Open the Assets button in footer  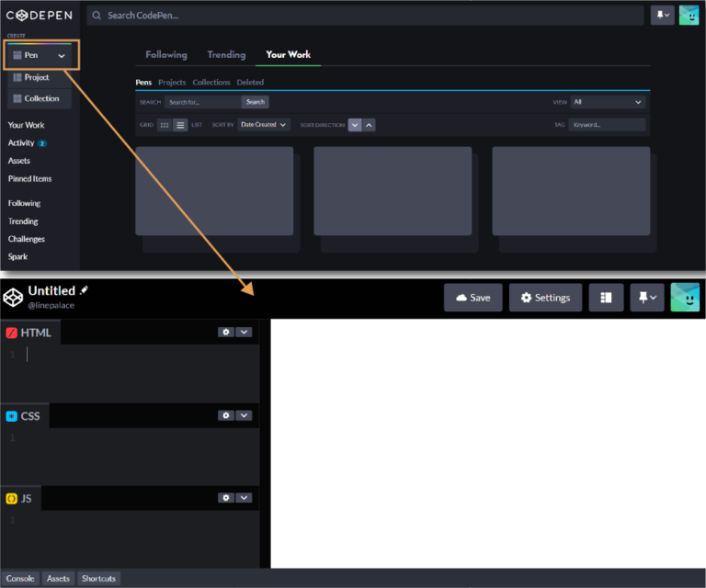point(58,578)
